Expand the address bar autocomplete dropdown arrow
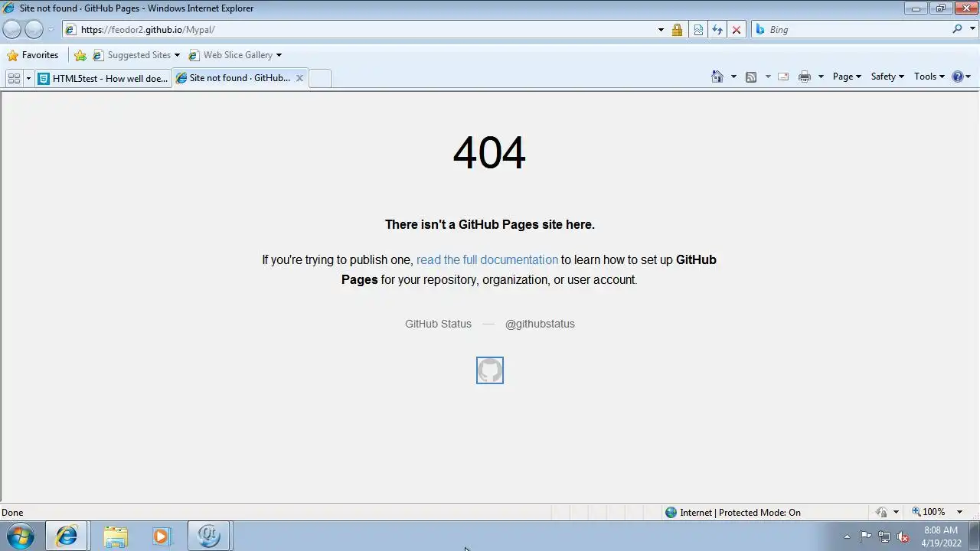This screenshot has height=551, width=980. (x=661, y=30)
